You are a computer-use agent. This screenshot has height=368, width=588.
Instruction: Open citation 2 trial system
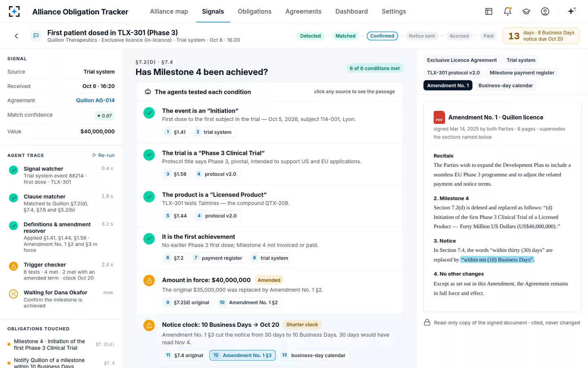tap(214, 132)
